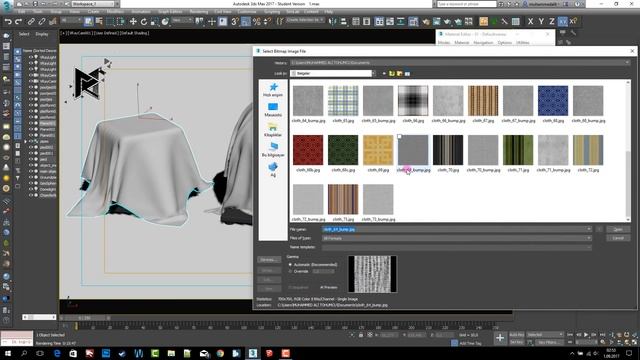The width and height of the screenshot is (640, 360).
Task: Expand the History path dropdown
Action: pos(627,62)
